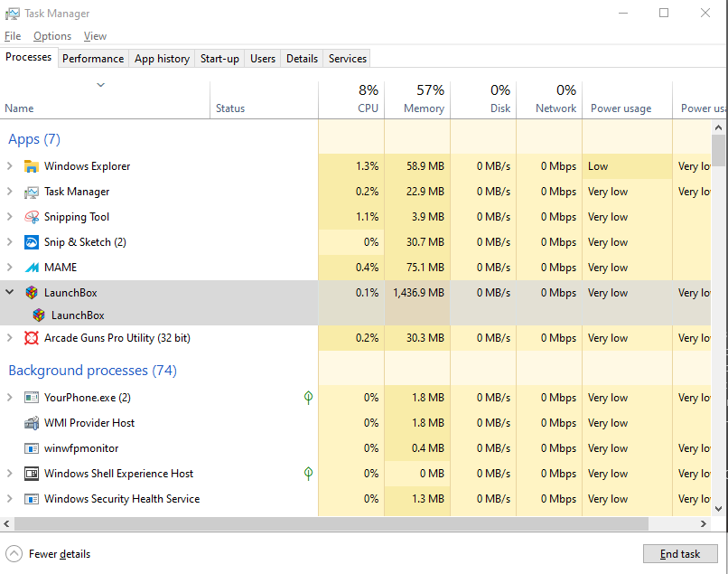The image size is (728, 574).
Task: Switch to the Services tab
Action: coord(347,59)
